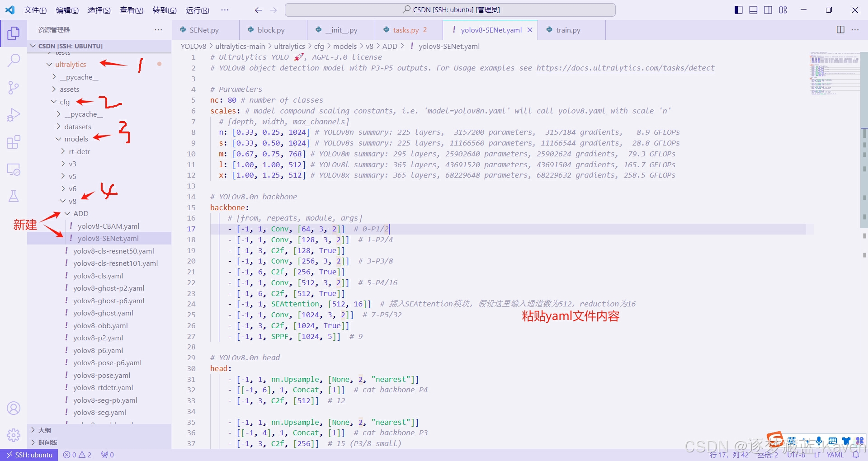Open Explorer panel more actions
Screen dimensions: 868x461
pyautogui.click(x=158, y=30)
